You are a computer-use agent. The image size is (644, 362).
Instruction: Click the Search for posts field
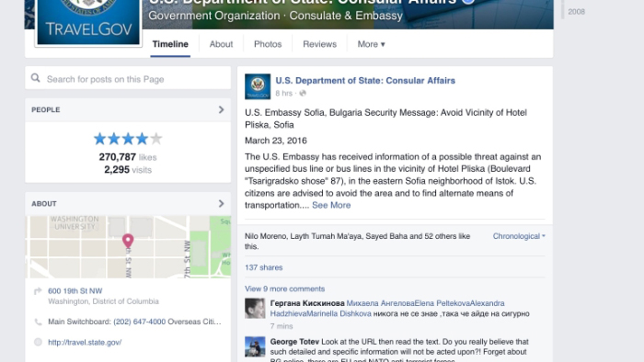[x=128, y=78]
